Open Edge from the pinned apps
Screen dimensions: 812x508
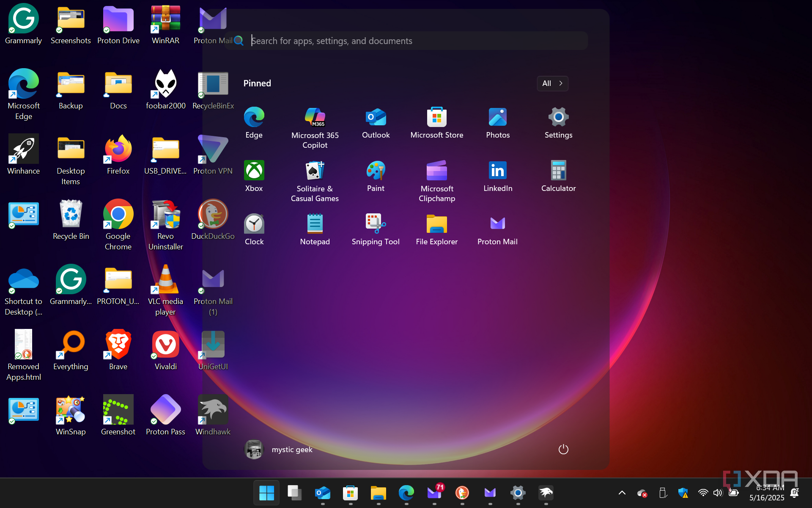(254, 123)
